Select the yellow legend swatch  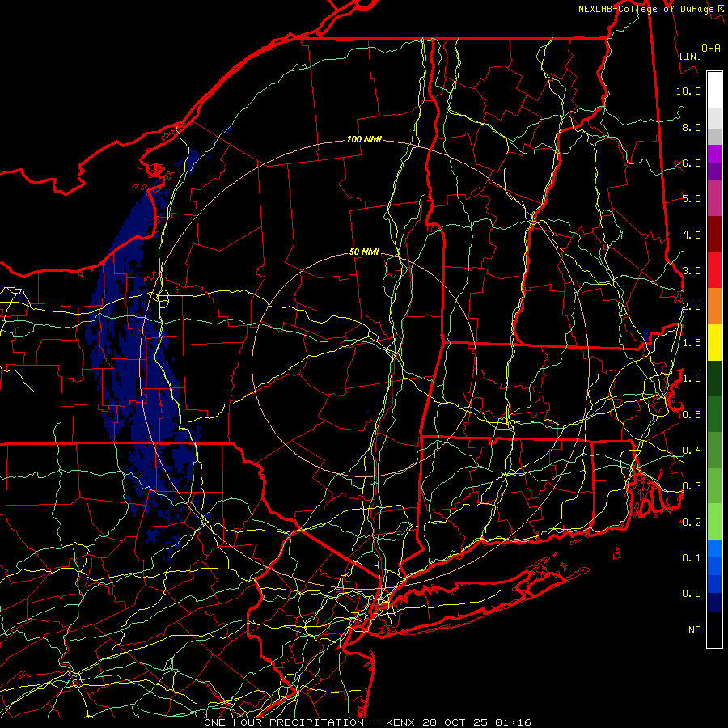(714, 342)
